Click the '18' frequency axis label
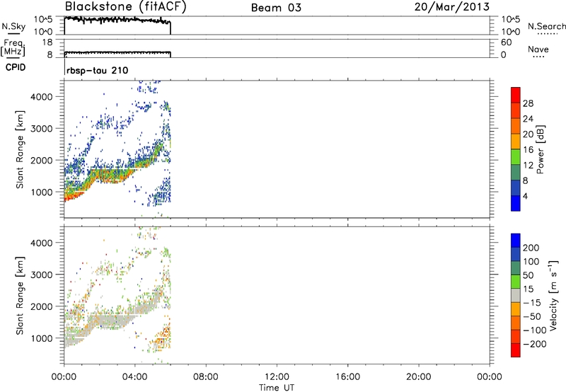The image size is (566, 392). click(47, 42)
